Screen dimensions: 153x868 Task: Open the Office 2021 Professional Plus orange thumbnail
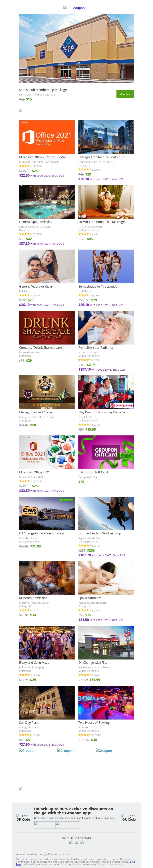47,137
